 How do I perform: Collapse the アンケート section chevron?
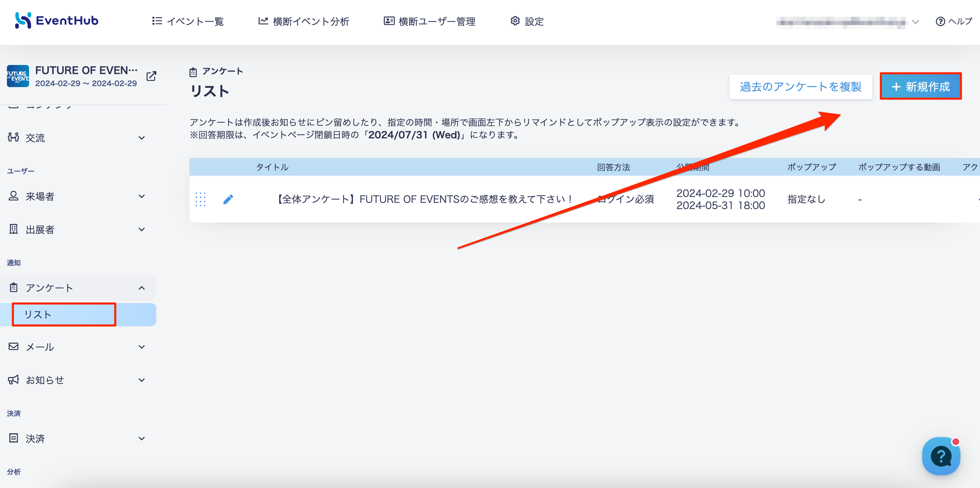click(141, 288)
